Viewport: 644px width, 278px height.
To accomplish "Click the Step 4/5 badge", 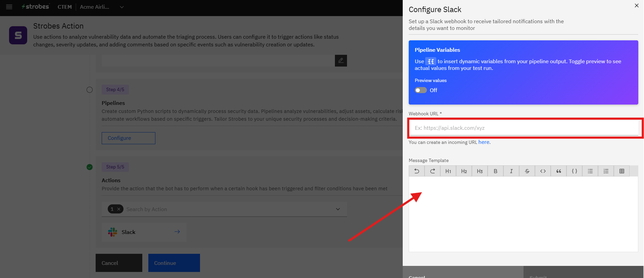I will tap(115, 89).
